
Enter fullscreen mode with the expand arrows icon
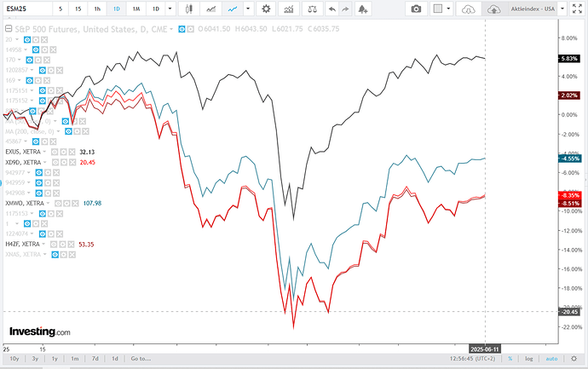pos(577,9)
